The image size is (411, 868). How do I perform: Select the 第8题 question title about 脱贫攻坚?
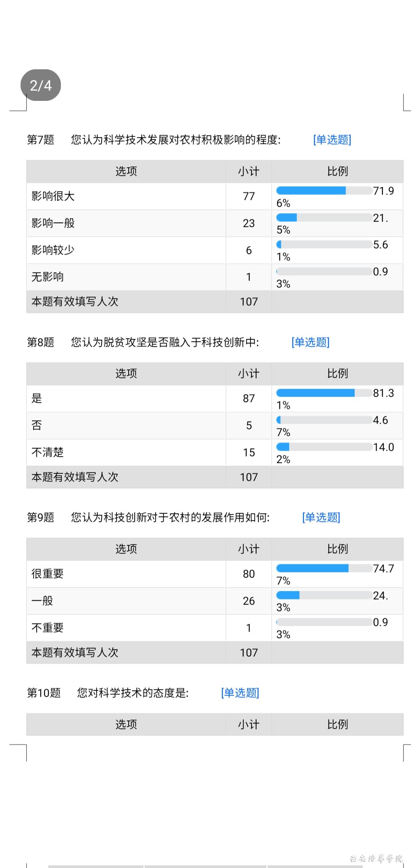click(x=164, y=342)
